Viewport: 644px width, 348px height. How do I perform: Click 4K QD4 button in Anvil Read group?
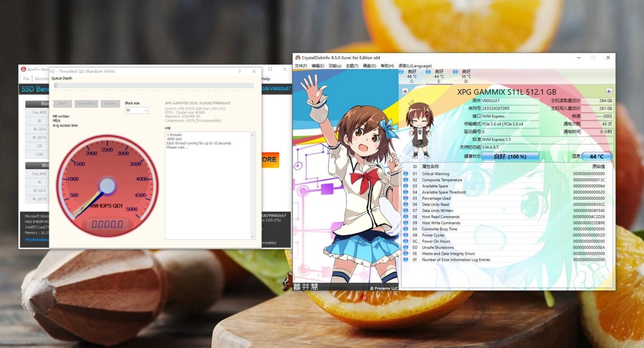point(37,129)
